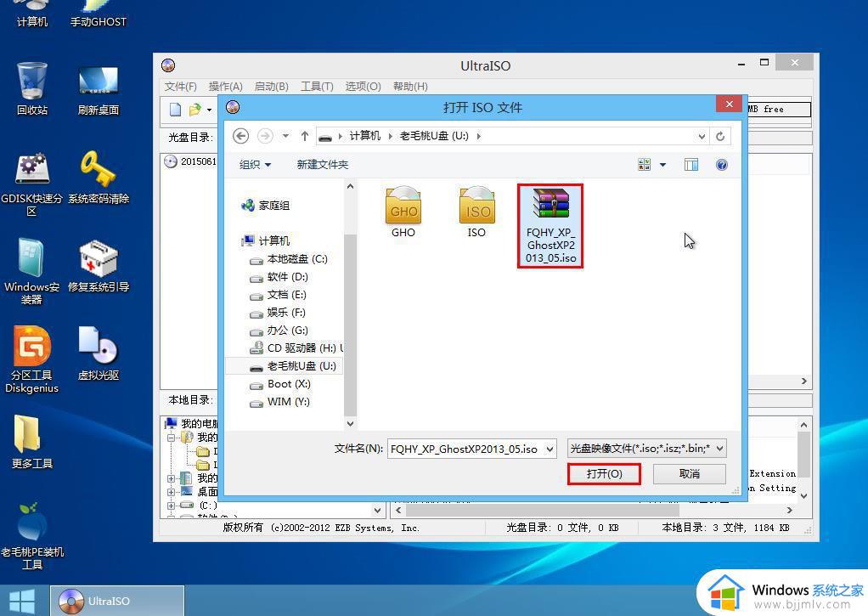Select 本地磁盘 (C:) drive
The image size is (868, 616).
pyautogui.click(x=289, y=258)
